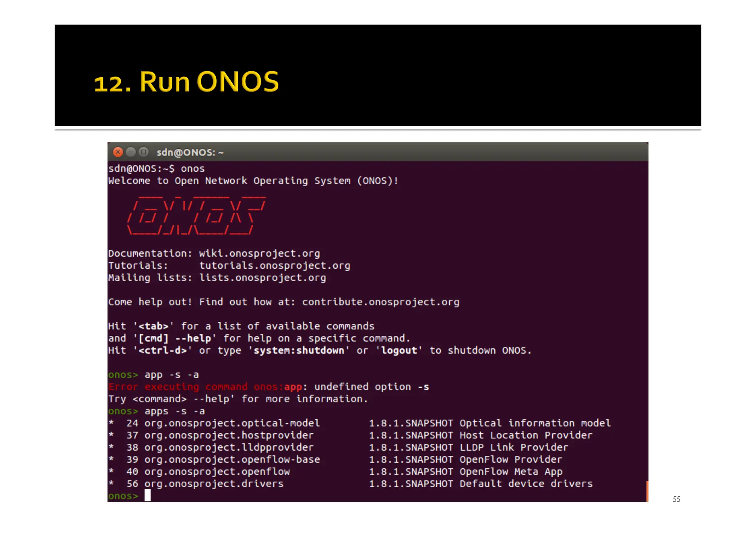Click tutorials.onosproject.org in terminal text

tap(275, 266)
